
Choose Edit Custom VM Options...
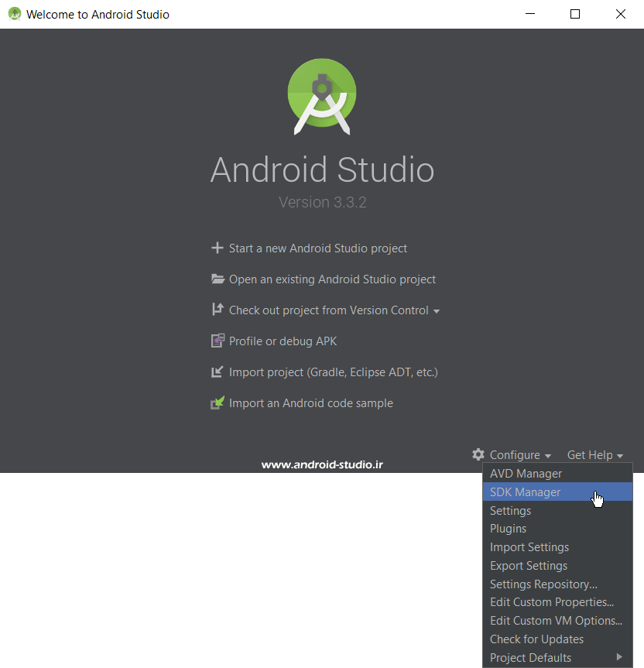coord(557,621)
